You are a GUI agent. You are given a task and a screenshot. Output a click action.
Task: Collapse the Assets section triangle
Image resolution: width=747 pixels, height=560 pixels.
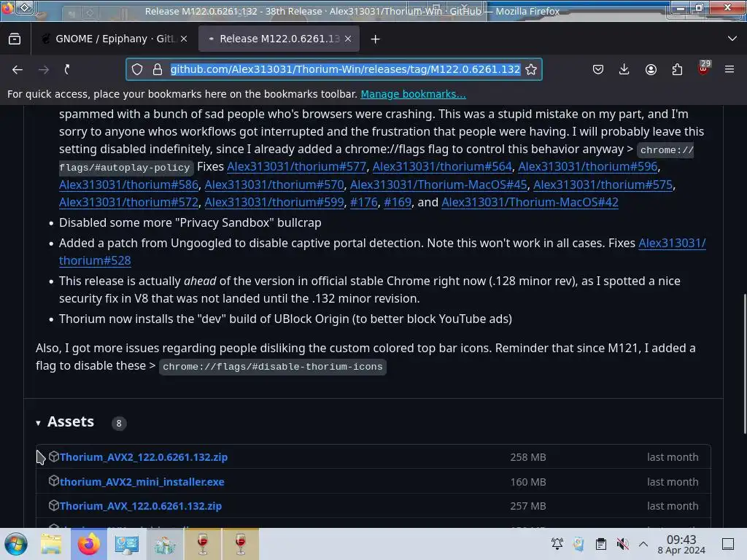click(38, 423)
